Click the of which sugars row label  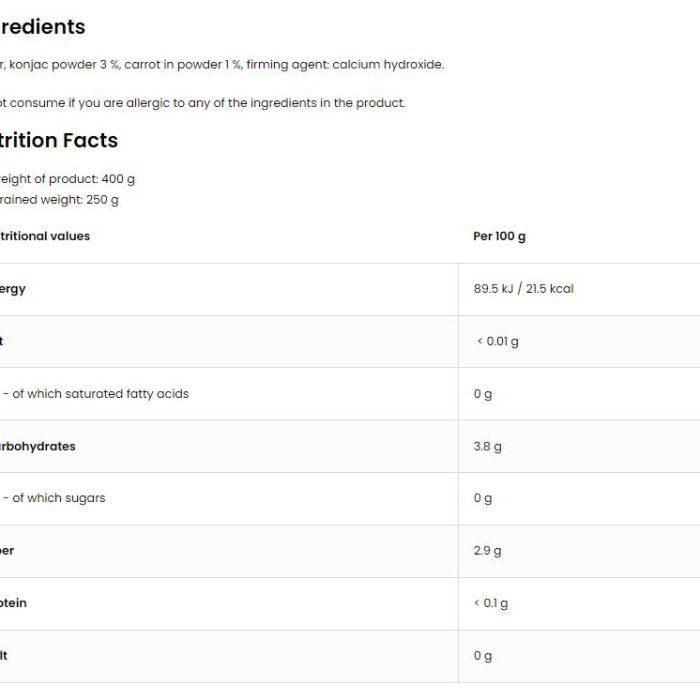pos(54,498)
